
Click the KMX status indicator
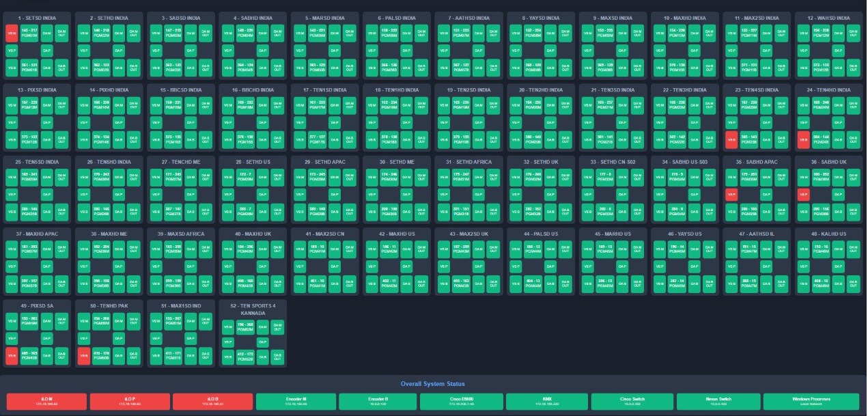tap(546, 400)
